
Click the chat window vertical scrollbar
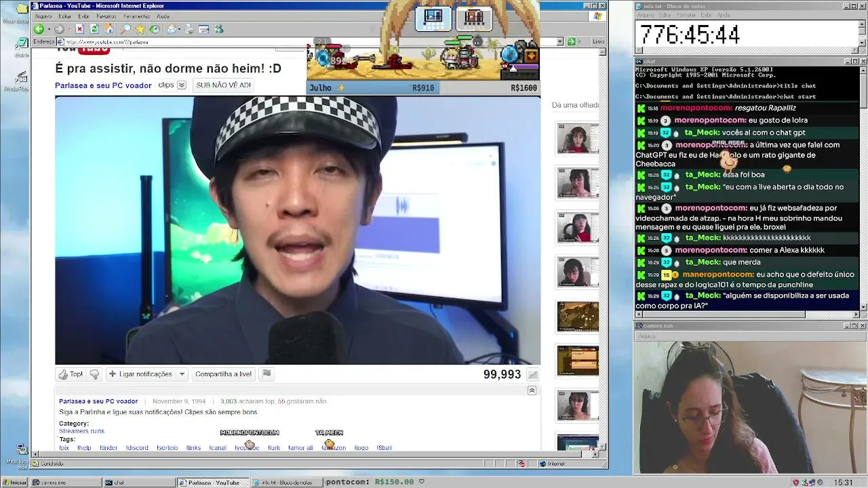pyautogui.click(x=863, y=188)
